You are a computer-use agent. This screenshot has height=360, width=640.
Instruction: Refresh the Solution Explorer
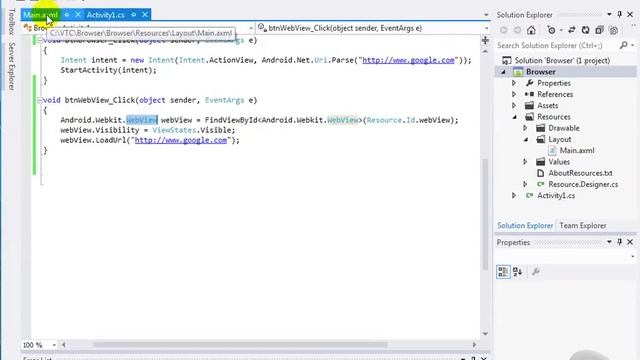click(x=585, y=30)
